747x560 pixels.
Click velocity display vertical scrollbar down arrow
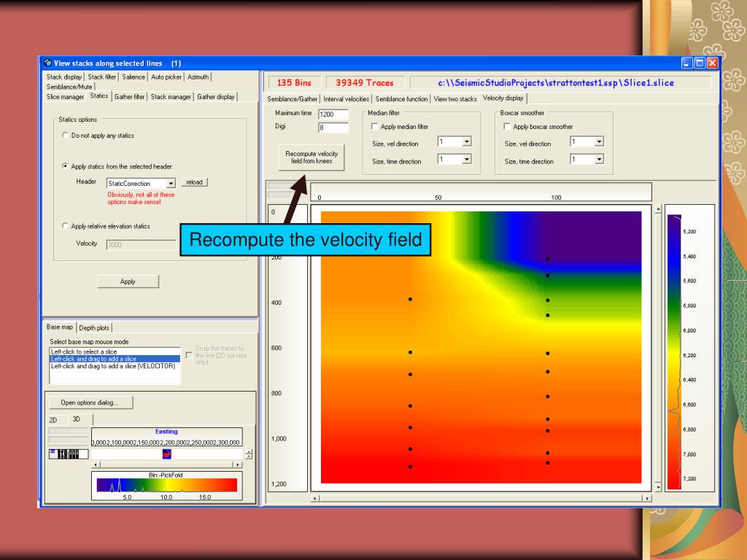658,487
